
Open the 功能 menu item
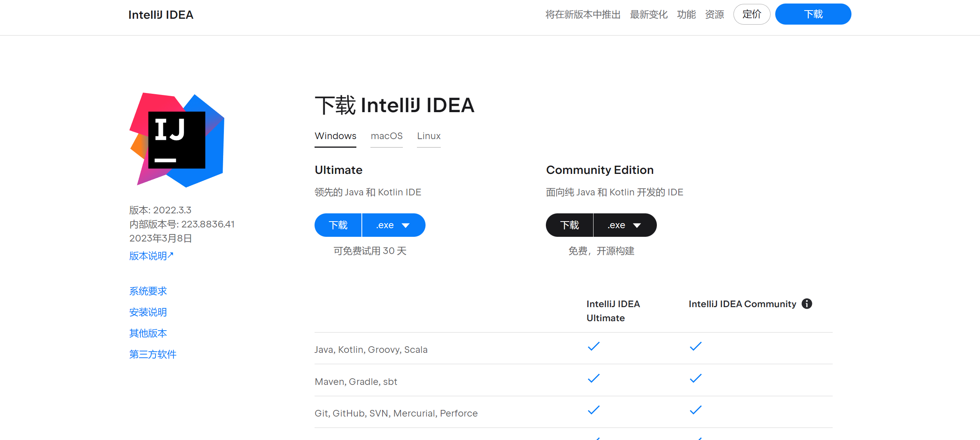686,14
